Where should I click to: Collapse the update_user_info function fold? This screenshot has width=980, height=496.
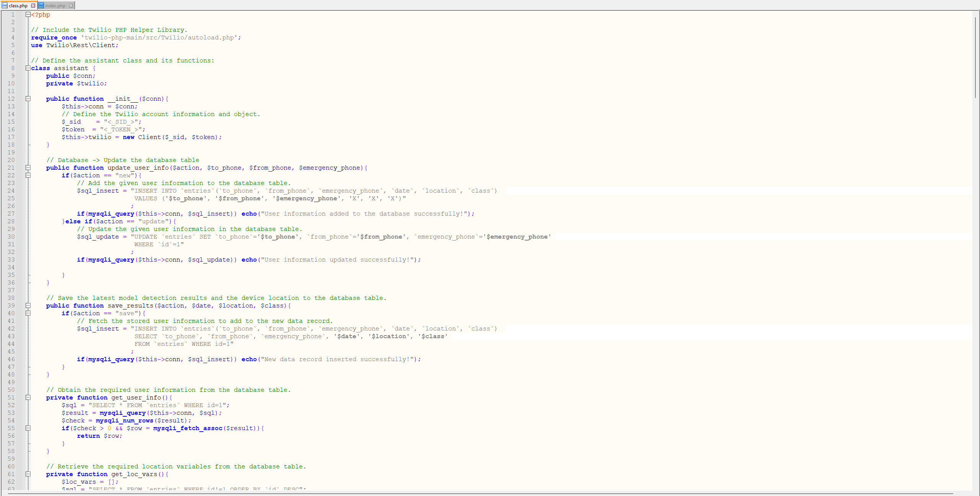point(28,168)
